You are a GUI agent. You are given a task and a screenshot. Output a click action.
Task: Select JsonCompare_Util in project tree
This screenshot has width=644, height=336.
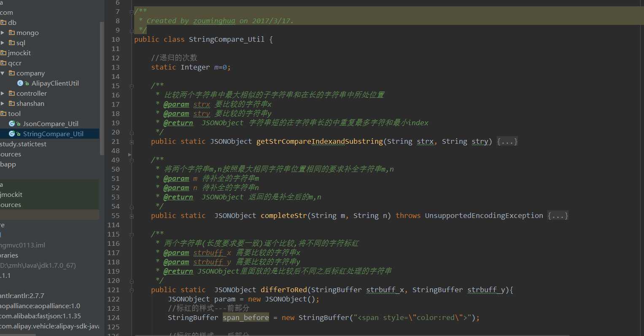pos(51,124)
